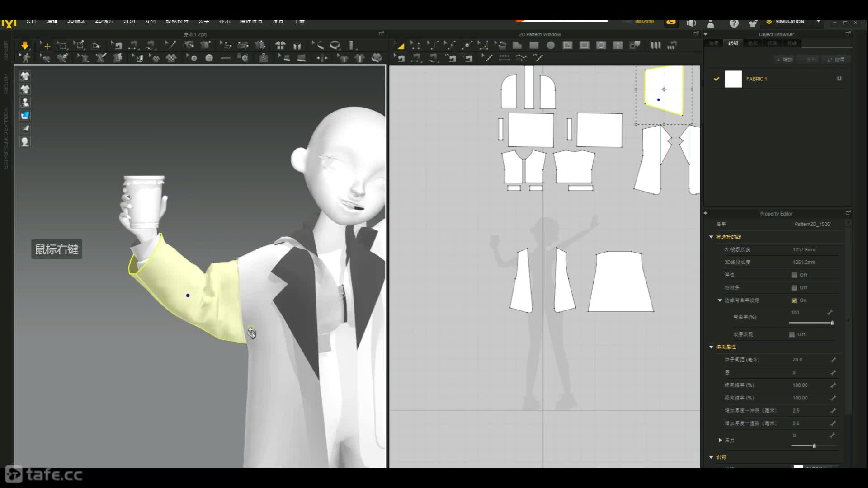Disable the 边缘弯曲率设定 On checkbox

(x=794, y=300)
